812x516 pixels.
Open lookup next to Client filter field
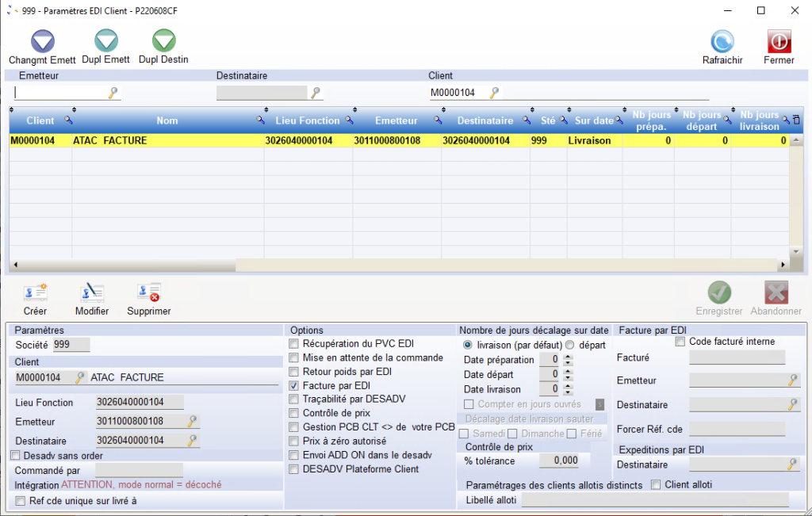pos(495,93)
